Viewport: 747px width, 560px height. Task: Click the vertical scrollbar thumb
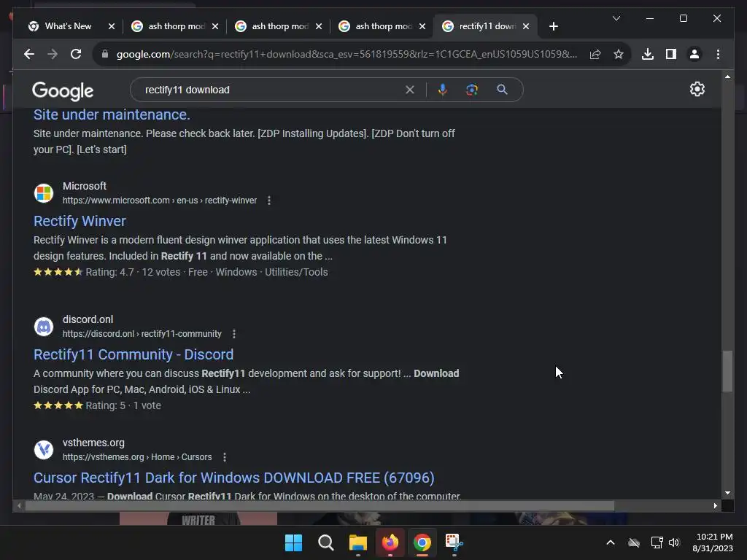(727, 371)
